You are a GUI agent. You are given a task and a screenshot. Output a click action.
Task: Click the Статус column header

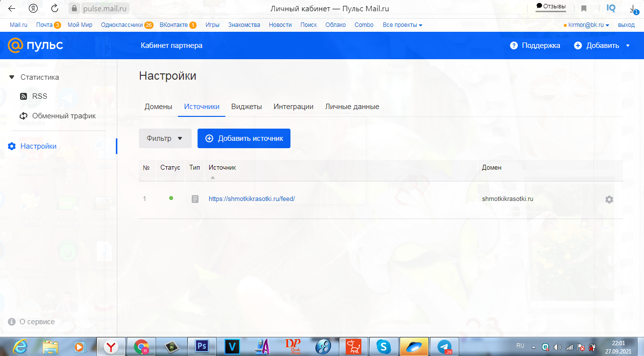click(x=170, y=168)
